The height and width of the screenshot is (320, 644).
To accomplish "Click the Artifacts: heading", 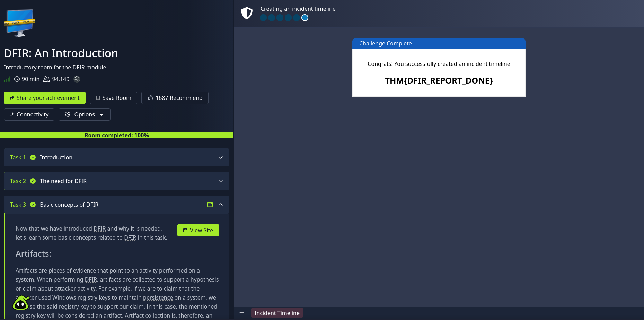I will [x=33, y=254].
